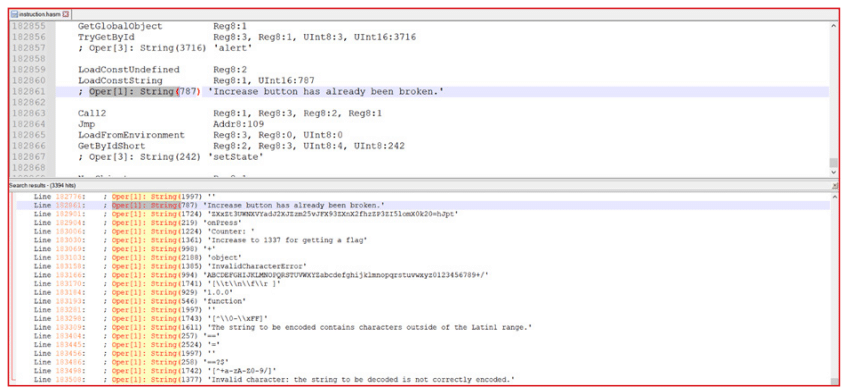Click the highlighted 'Increase button has already been broken.' editor line
This screenshot has width=849, height=390.
pos(442,92)
